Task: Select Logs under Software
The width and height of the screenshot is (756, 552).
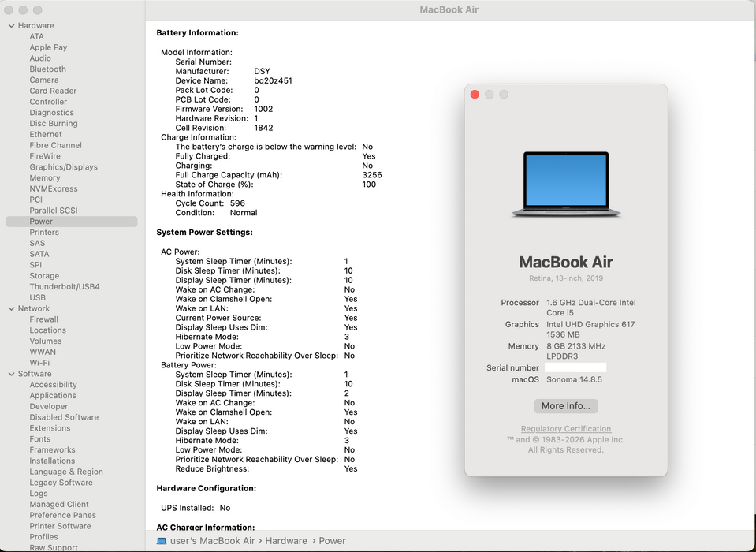Action: coord(39,494)
